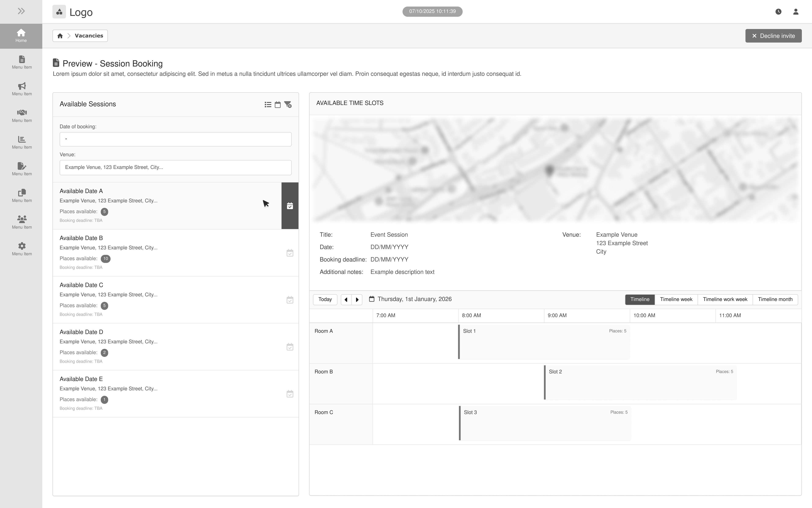Image resolution: width=812 pixels, height=508 pixels.
Task: Click the 9:00 AM column header
Action: (587, 315)
